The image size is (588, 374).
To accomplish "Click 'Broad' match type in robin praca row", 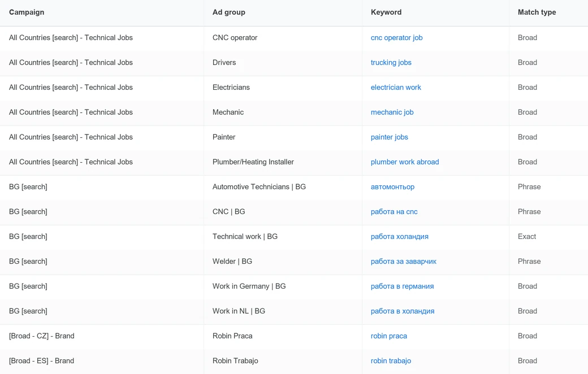I will 528,336.
